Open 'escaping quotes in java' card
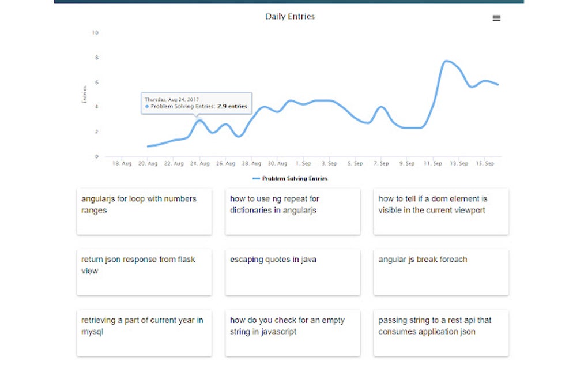588x368 pixels. [x=292, y=272]
